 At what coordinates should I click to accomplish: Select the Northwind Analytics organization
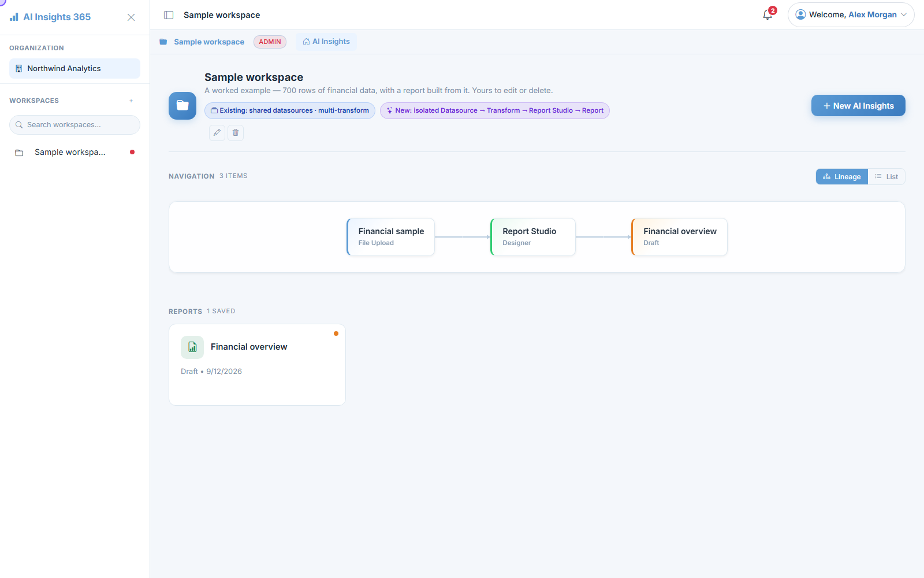74,68
